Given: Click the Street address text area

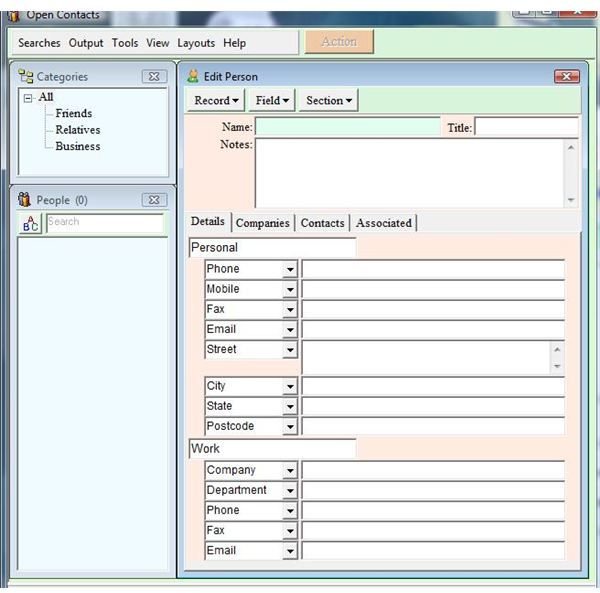Looking at the screenshot, I should tap(426, 357).
